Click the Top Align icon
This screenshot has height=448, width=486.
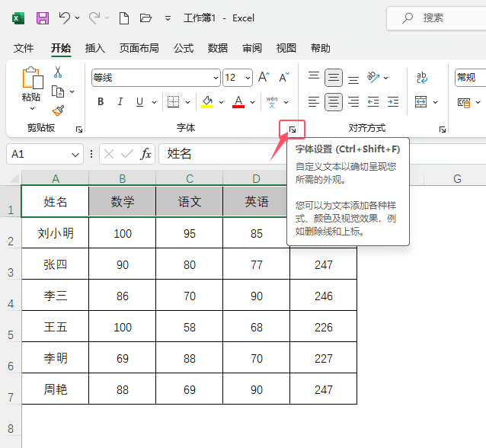[x=314, y=76]
